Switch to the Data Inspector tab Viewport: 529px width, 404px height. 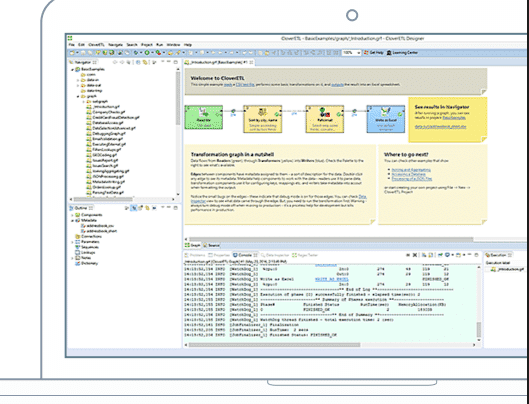coord(275,255)
